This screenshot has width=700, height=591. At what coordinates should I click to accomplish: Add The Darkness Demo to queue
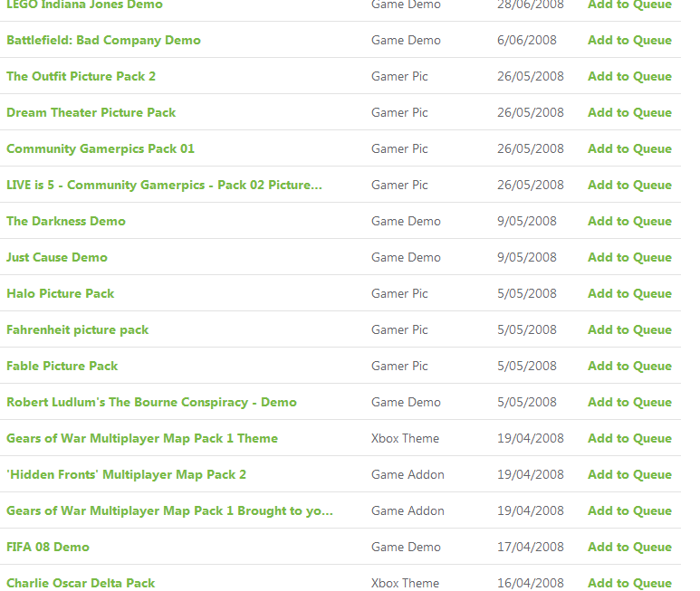click(629, 221)
